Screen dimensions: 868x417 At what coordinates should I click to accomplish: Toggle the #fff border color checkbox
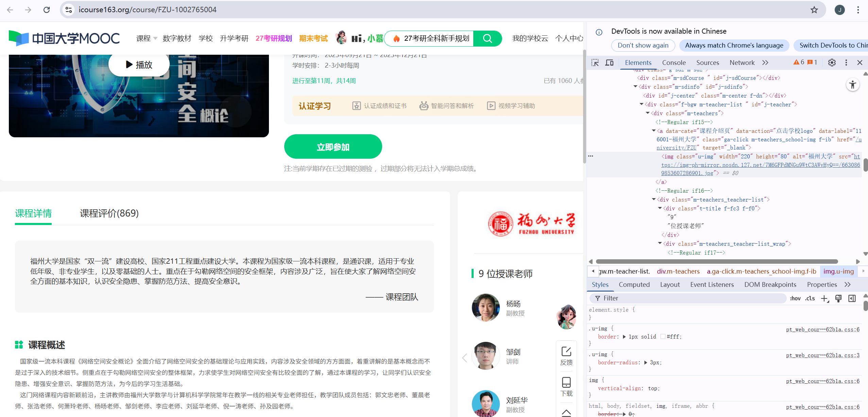pos(663,336)
